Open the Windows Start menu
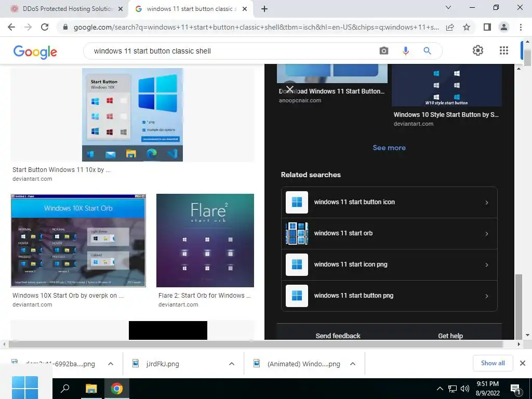The width and height of the screenshot is (532, 399). (25, 388)
